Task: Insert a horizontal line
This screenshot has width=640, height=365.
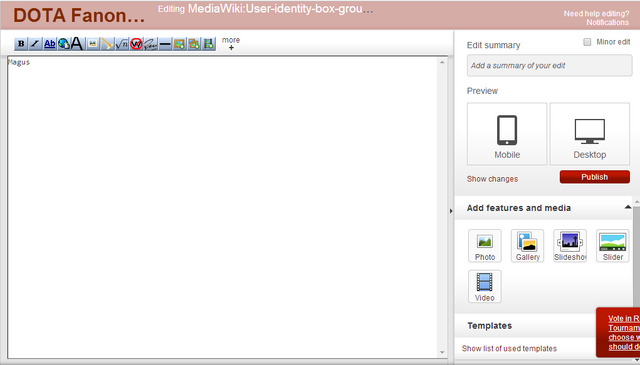Action: 165,44
